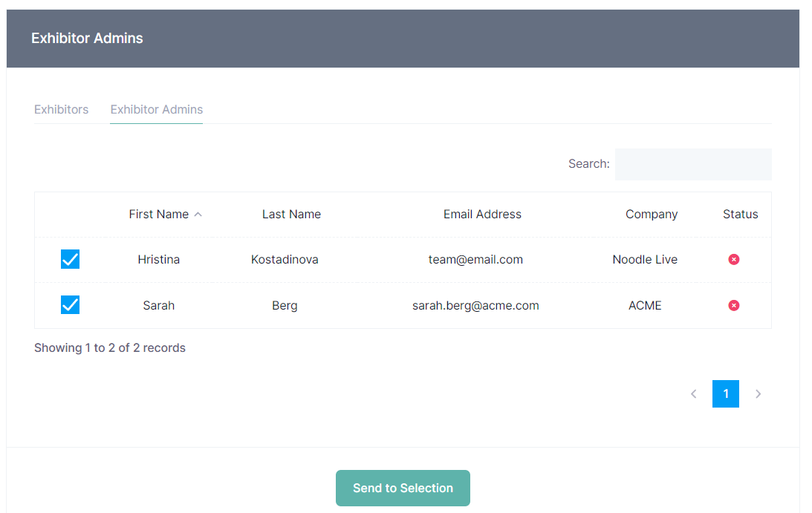Click the ACME company cell
Image resolution: width=812 pixels, height=513 pixels.
(644, 305)
